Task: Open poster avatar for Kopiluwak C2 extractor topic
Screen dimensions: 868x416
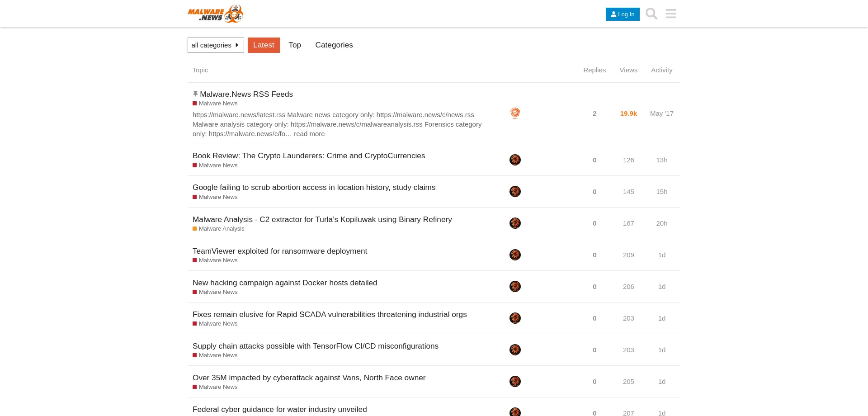Action: [x=515, y=223]
